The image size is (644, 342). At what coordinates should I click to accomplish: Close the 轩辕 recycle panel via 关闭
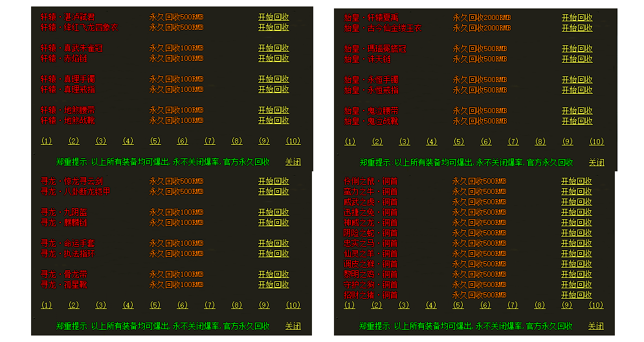(x=293, y=162)
